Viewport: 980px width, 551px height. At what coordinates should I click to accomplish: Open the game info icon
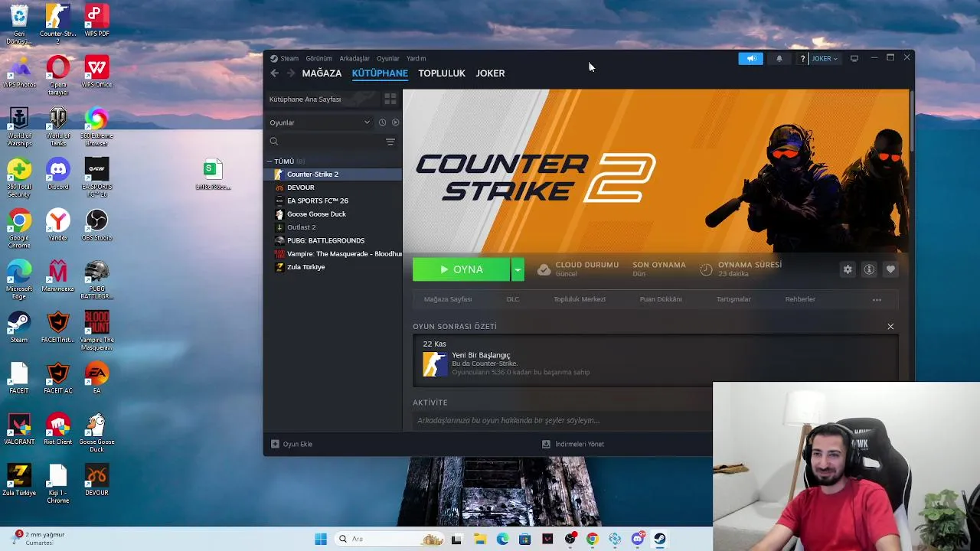[x=869, y=269]
